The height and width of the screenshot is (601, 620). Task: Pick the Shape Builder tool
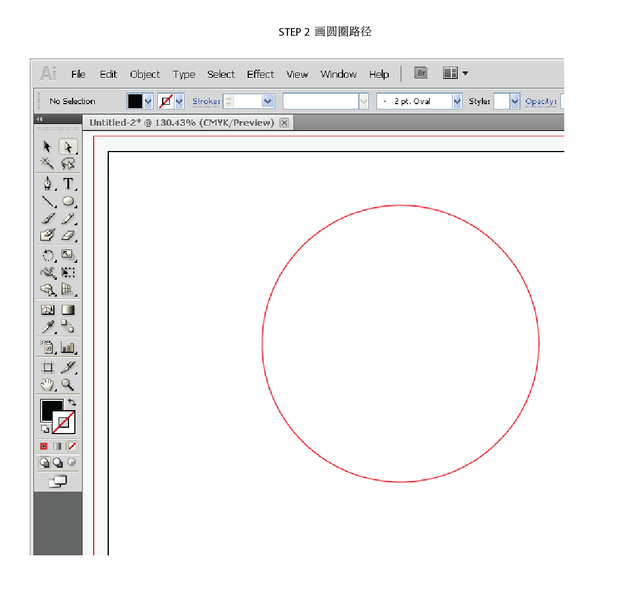(x=48, y=289)
